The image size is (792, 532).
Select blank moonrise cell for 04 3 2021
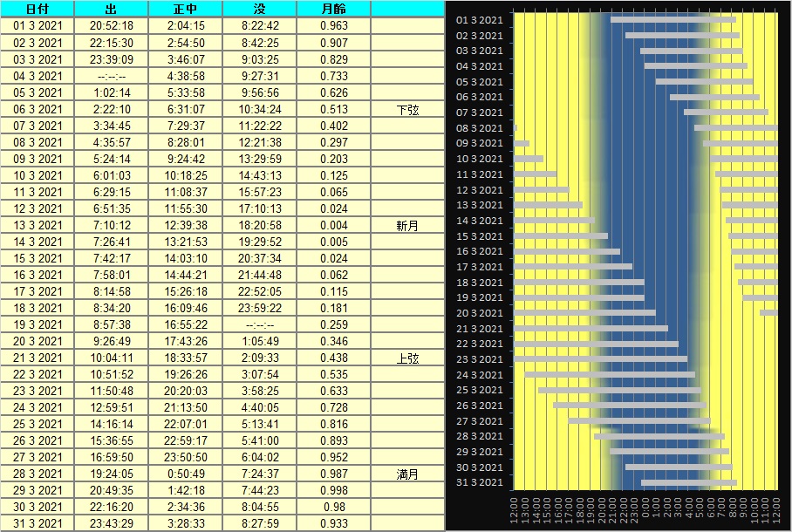[x=111, y=76]
